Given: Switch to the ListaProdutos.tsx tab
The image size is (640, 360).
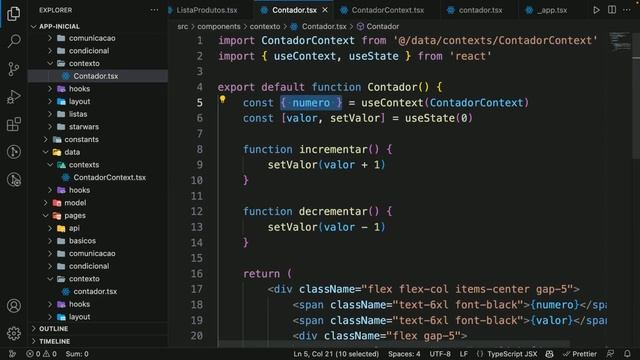Looking at the screenshot, I should tap(207, 10).
